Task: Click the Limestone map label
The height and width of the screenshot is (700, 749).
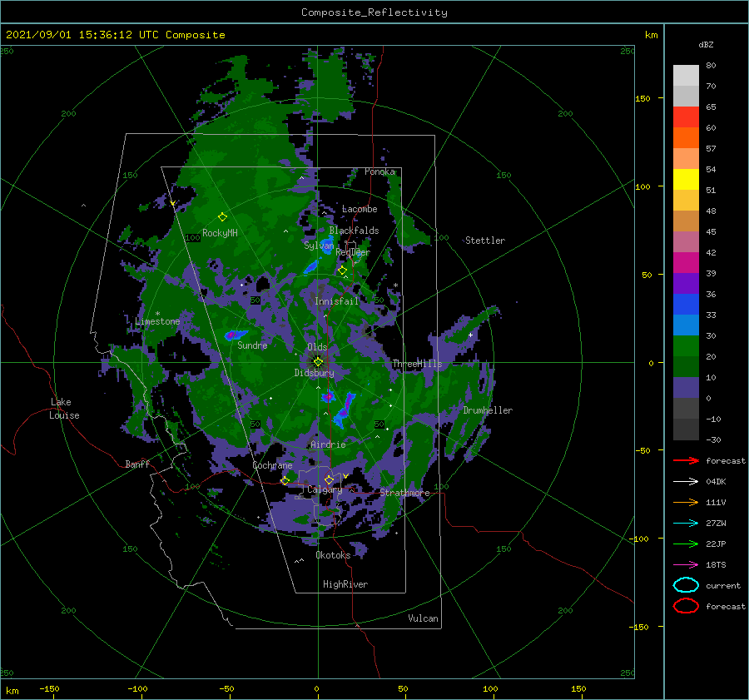Action: point(157,321)
